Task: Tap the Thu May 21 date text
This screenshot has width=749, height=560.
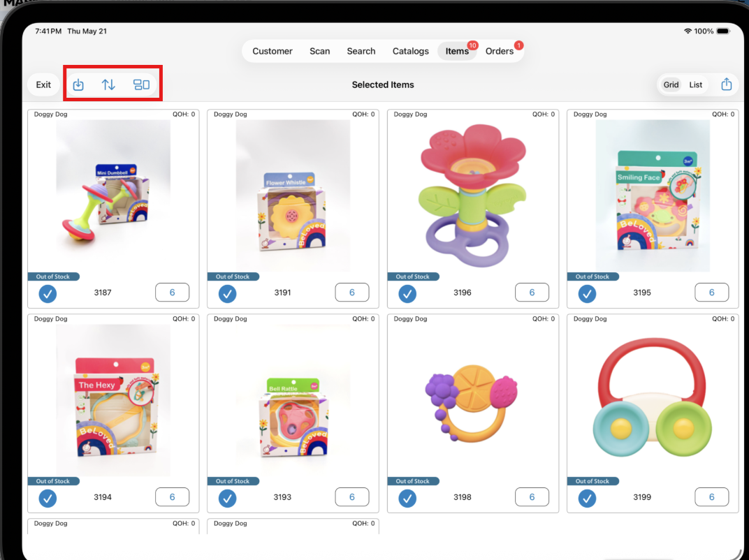Action: click(87, 31)
